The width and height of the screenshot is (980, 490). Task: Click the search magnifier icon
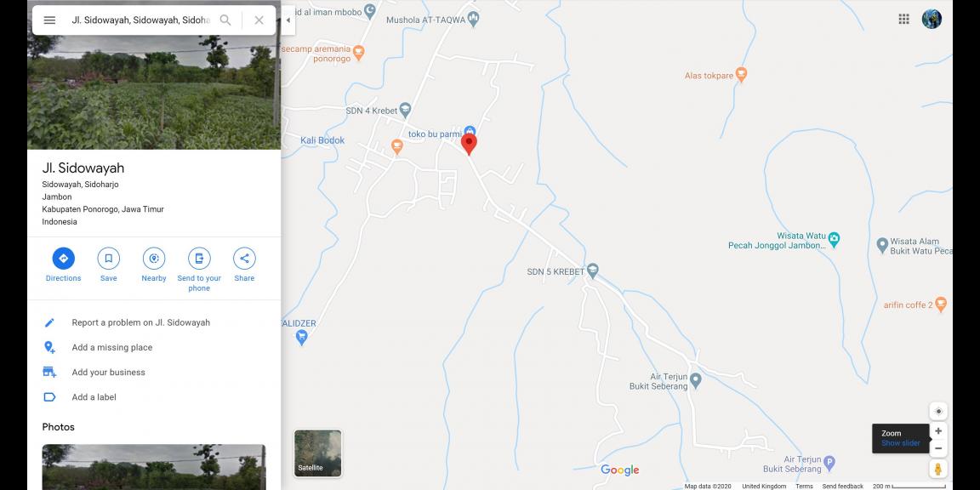225,20
